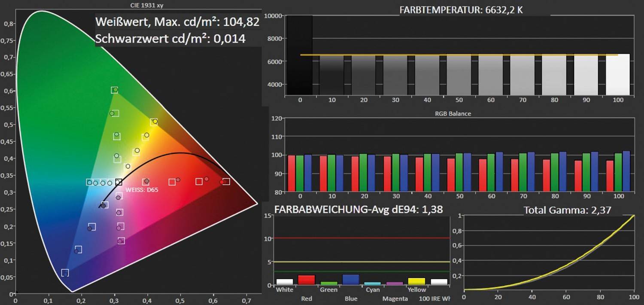Click the blue bar at 80 in the RGB Balance chart
Viewport: 644px width, 305px height.
click(563, 171)
